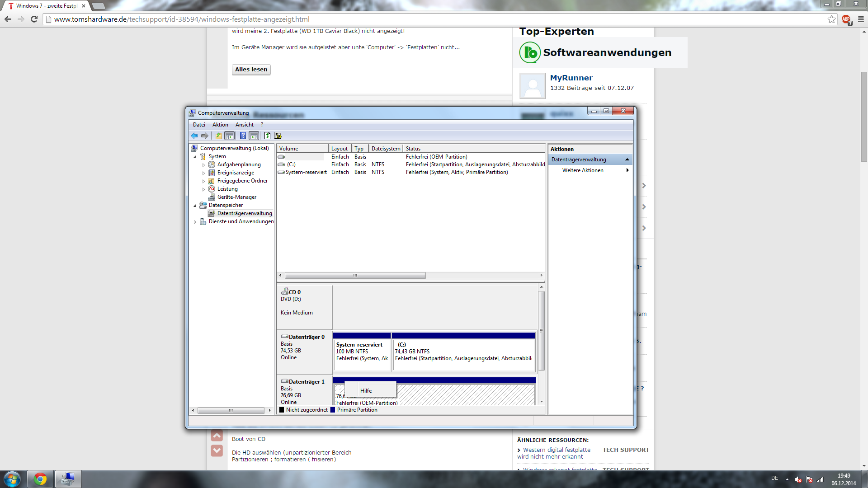Collapse the System tree node
Viewport: 868px width, 488px height.
tap(195, 157)
